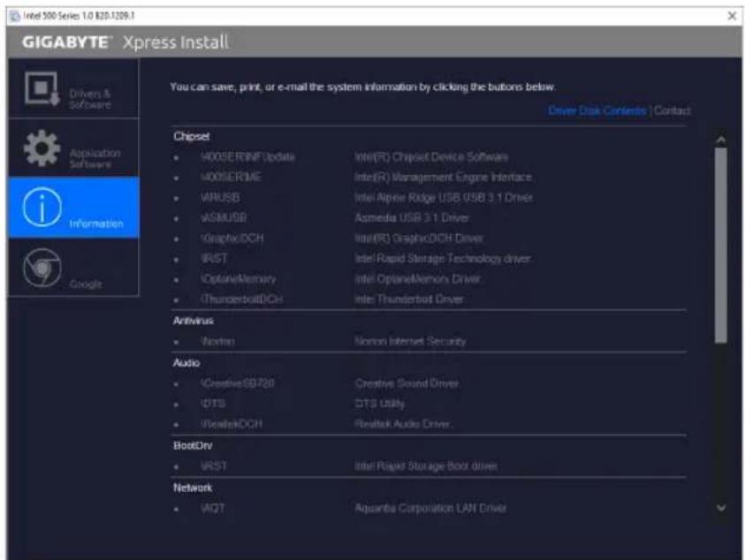Select the \GraphicDCH entry
This screenshot has width=745, height=560.
coord(232,238)
